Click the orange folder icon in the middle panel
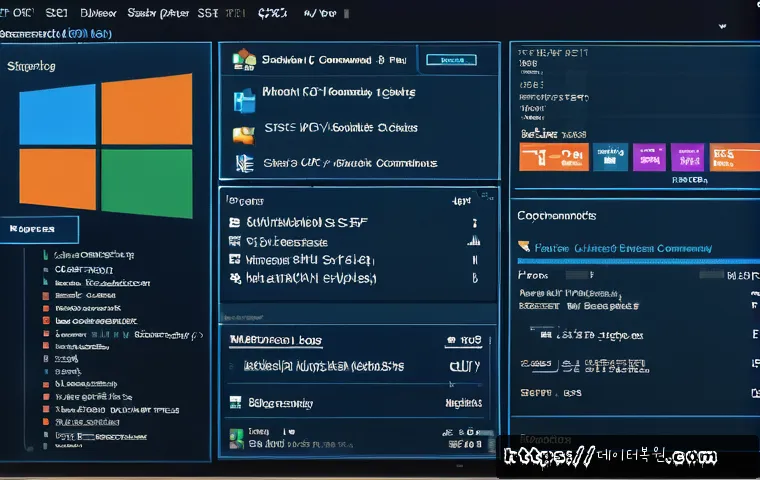 pyautogui.click(x=243, y=135)
